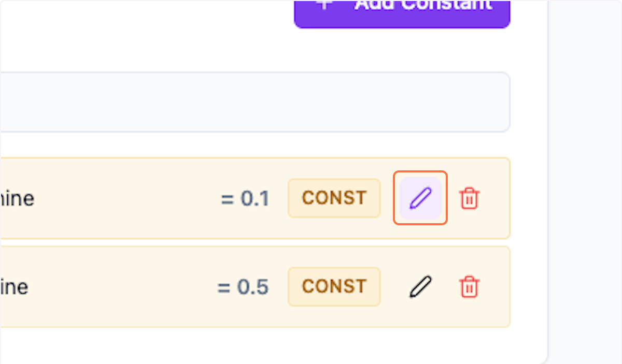Select the first constant row

point(155,198)
